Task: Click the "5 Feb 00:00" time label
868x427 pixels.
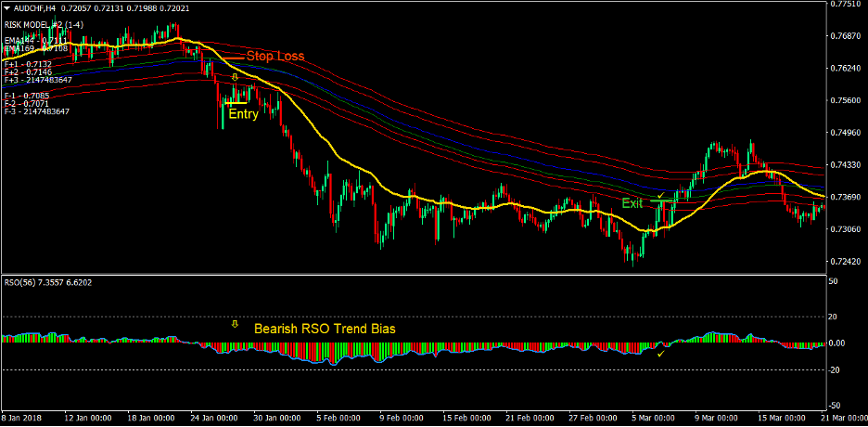Action: [340, 418]
